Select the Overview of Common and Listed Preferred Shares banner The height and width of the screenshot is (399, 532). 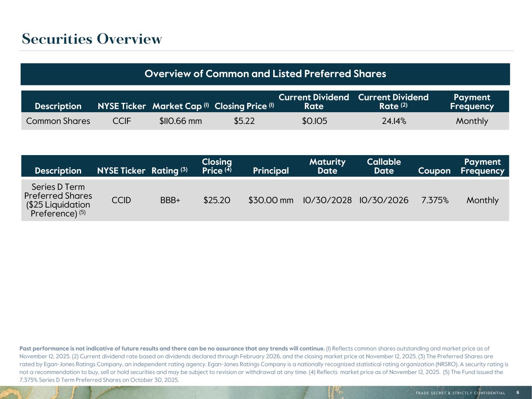[x=265, y=74]
